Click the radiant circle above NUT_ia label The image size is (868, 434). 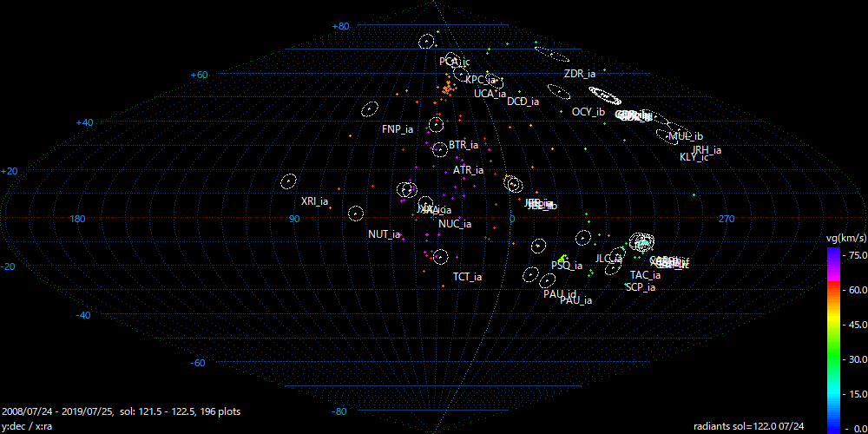[356, 213]
